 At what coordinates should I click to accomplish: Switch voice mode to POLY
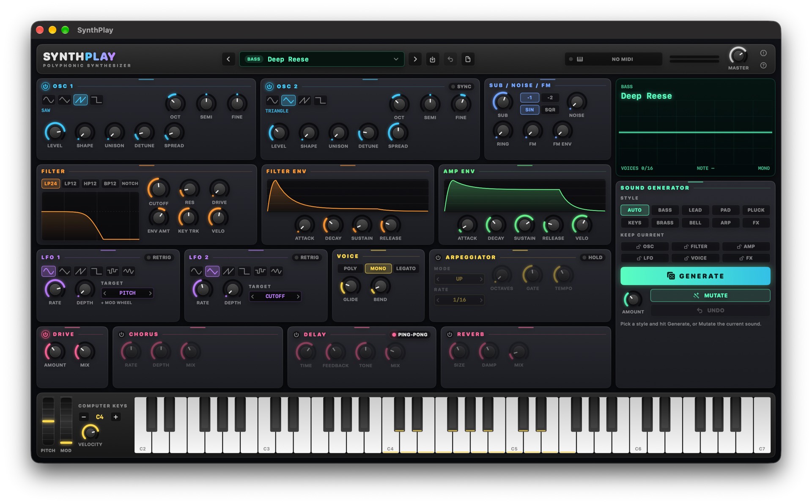pos(350,268)
